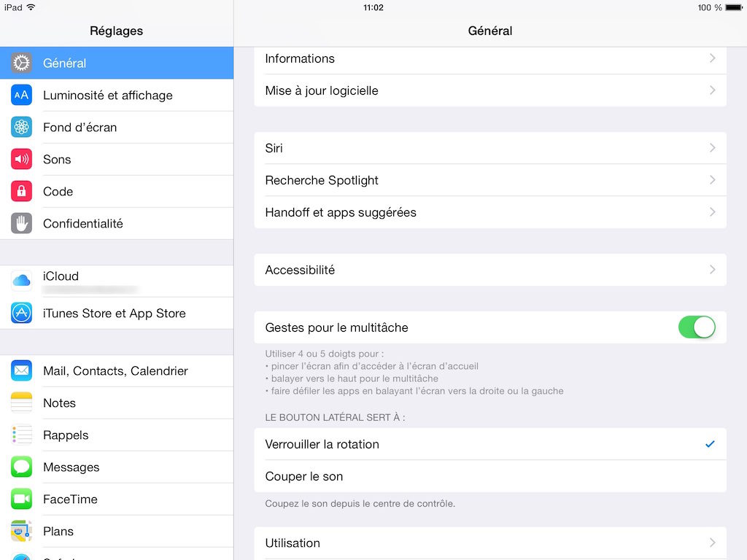Tap the FaceTime camera icon
The height and width of the screenshot is (560, 747).
[21, 499]
